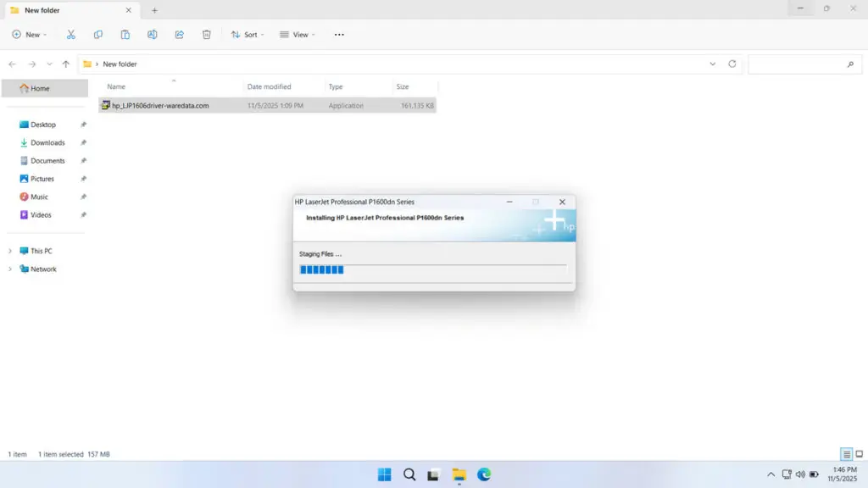This screenshot has height=488, width=868.
Task: Open Microsoft Edge from the taskbar
Action: 483,474
